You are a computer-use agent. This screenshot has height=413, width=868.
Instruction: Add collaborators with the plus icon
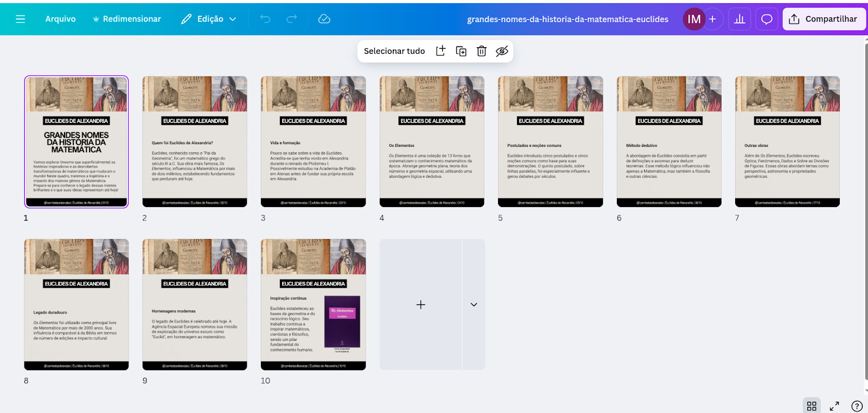(712, 19)
